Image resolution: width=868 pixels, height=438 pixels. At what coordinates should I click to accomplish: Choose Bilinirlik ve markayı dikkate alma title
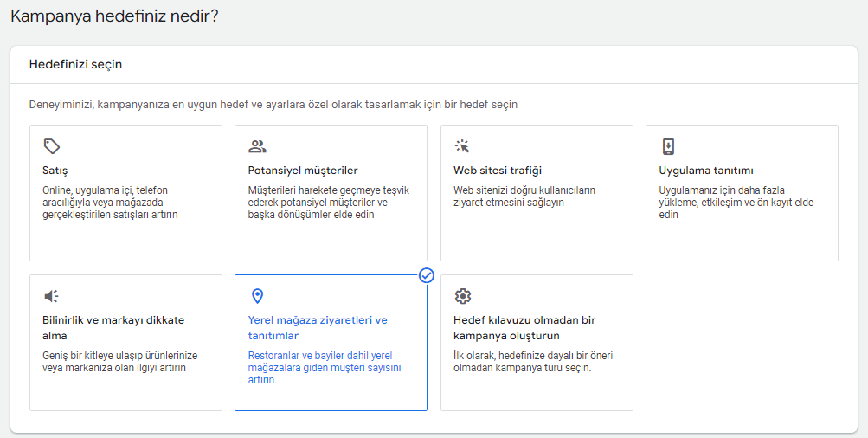click(x=113, y=328)
